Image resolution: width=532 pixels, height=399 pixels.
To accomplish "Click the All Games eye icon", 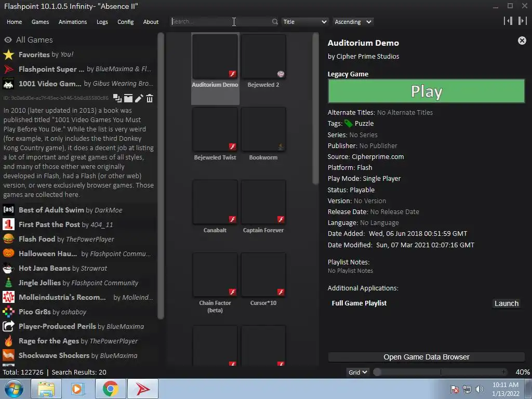I will click(x=8, y=39).
